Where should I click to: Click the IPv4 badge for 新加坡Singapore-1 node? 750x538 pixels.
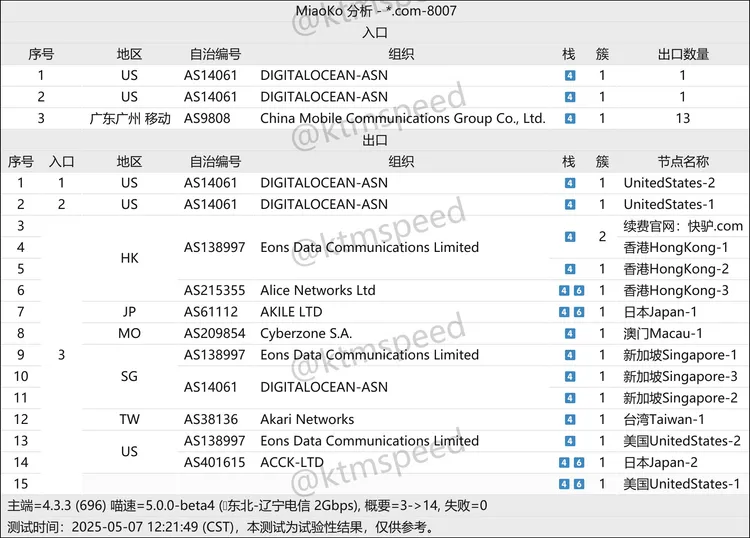tap(570, 355)
